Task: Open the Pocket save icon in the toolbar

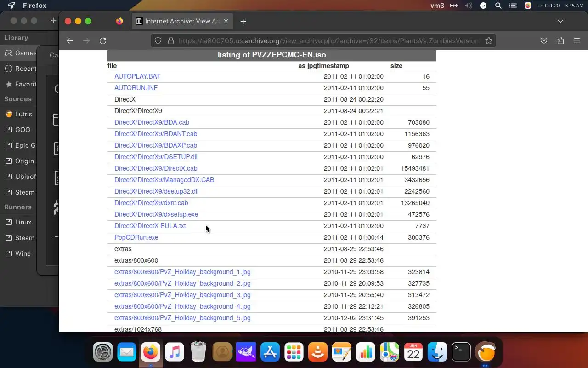Action: pos(544,41)
